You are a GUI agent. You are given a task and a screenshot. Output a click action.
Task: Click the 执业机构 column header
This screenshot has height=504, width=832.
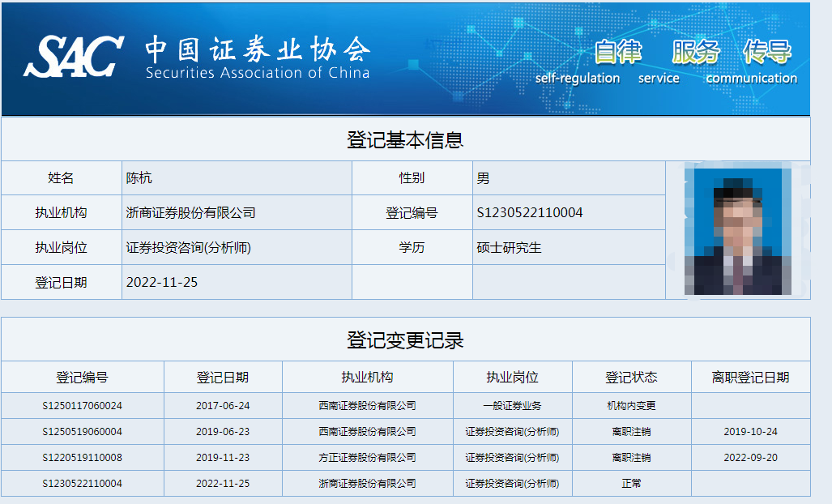[367, 378]
